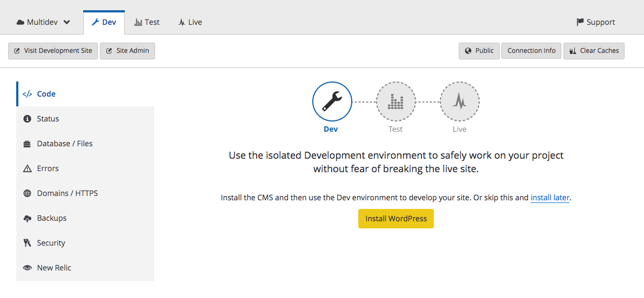
Task: Open Connection Info
Action: pyautogui.click(x=532, y=51)
